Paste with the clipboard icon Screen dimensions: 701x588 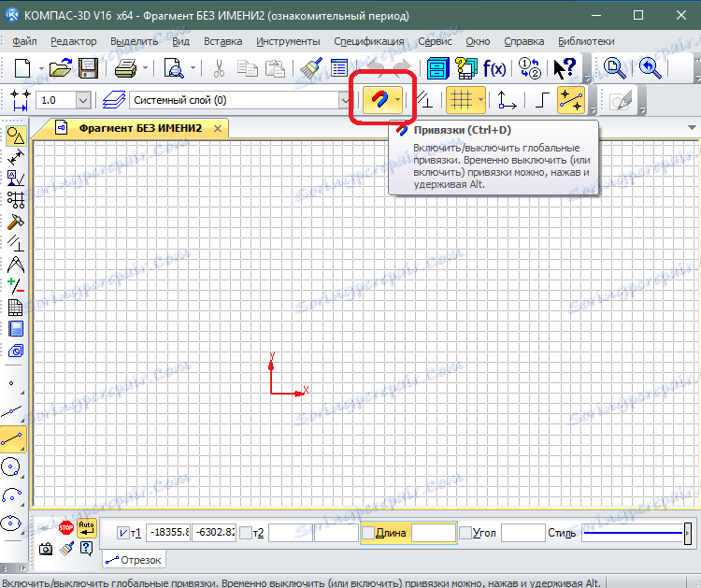tap(275, 68)
